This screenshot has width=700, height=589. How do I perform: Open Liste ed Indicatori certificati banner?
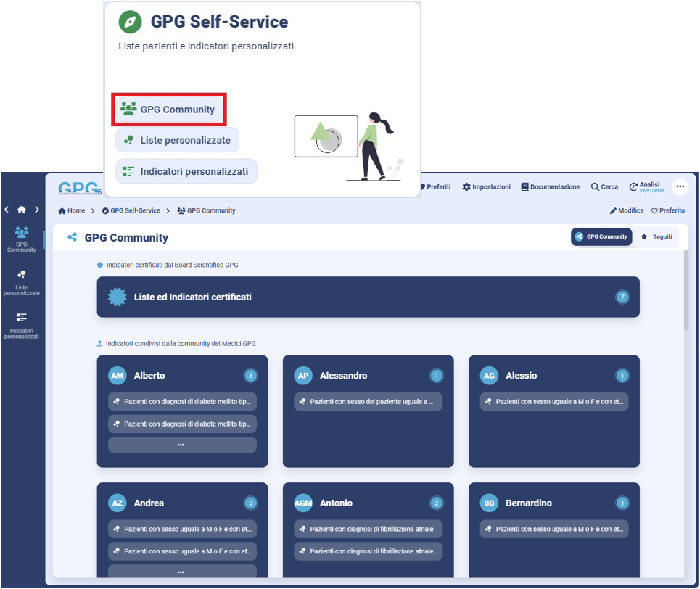pos(368,297)
